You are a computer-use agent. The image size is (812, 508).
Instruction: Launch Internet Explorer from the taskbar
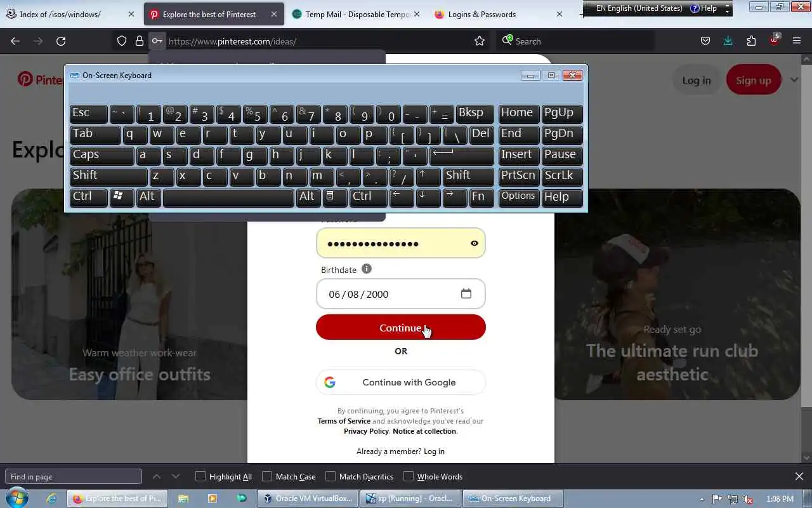click(x=52, y=498)
